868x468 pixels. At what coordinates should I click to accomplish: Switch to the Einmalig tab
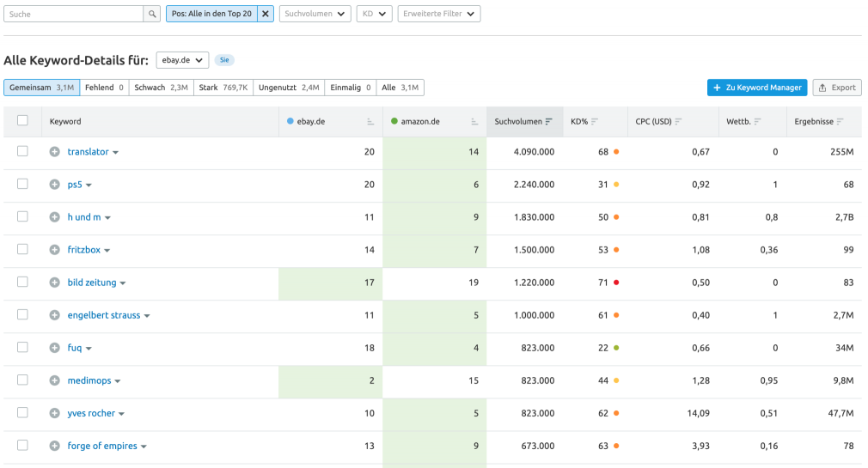click(351, 88)
